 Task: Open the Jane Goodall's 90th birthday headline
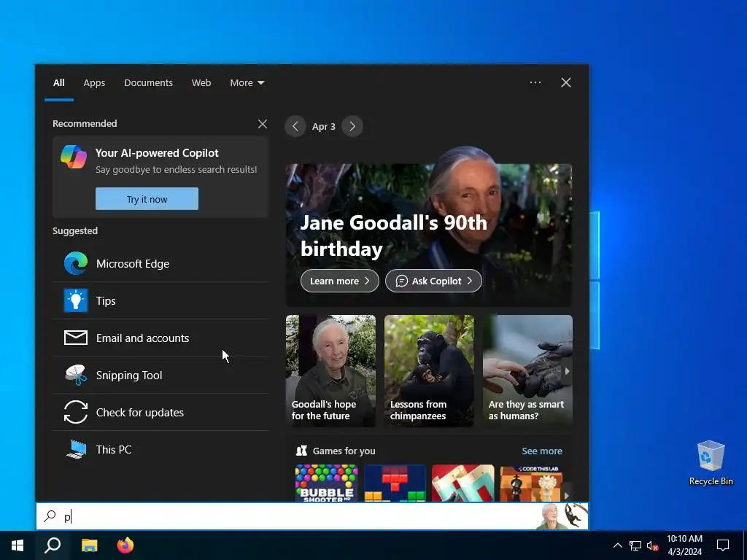point(394,236)
